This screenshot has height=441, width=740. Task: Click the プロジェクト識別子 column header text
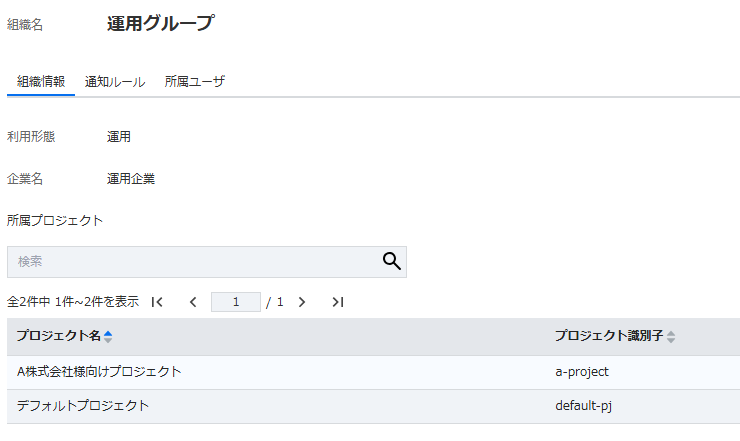609,337
